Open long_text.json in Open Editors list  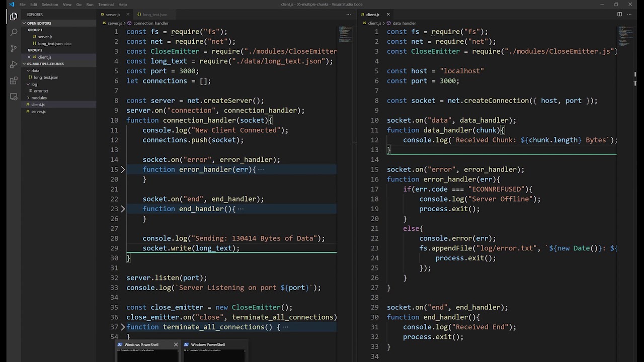(x=50, y=44)
